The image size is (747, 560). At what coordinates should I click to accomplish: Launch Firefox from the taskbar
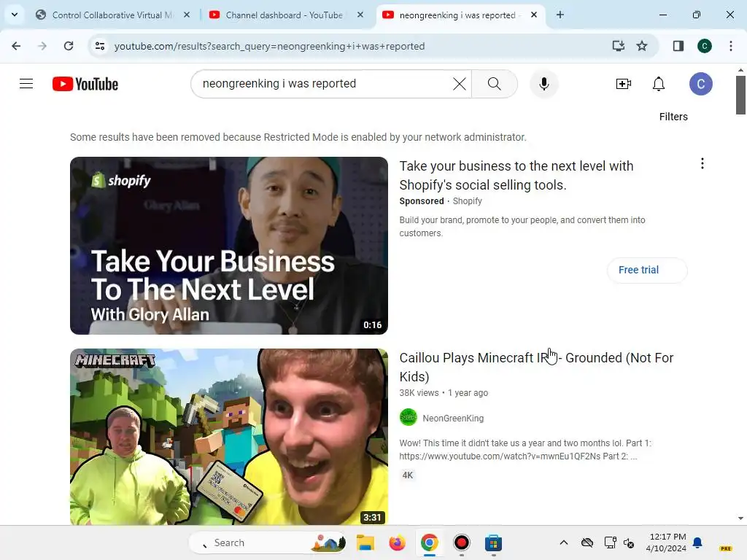(x=397, y=542)
